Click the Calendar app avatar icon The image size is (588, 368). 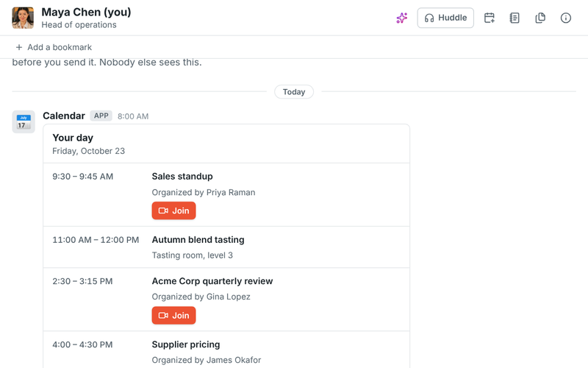(24, 121)
